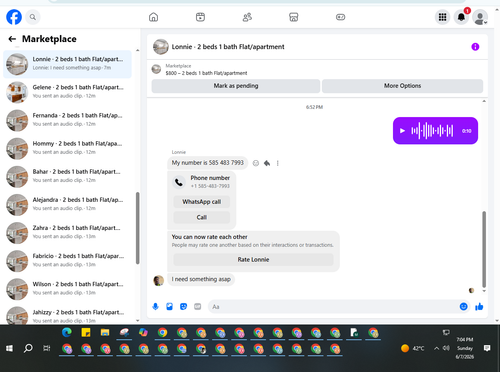Screen dimensions: 500x372
Task: Open Wilson conversation
Action: [x=67, y=289]
